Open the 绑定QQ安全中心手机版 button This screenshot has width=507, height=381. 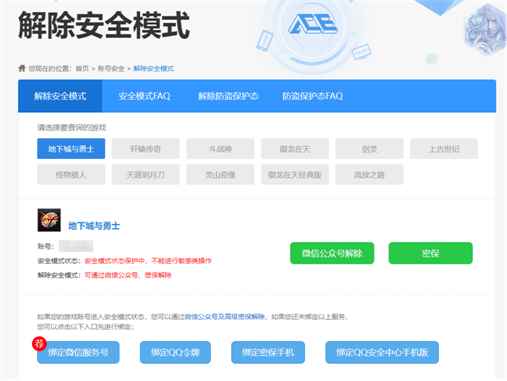(382, 352)
